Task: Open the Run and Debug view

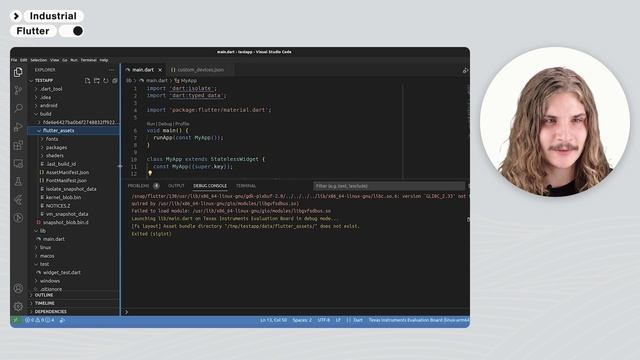Action: point(18,127)
